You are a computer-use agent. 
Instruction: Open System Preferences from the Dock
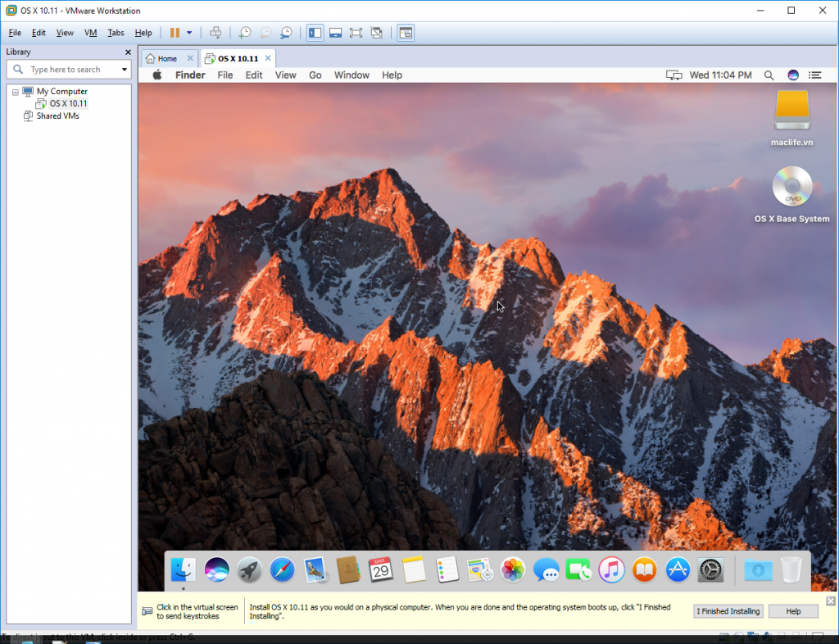tap(709, 569)
